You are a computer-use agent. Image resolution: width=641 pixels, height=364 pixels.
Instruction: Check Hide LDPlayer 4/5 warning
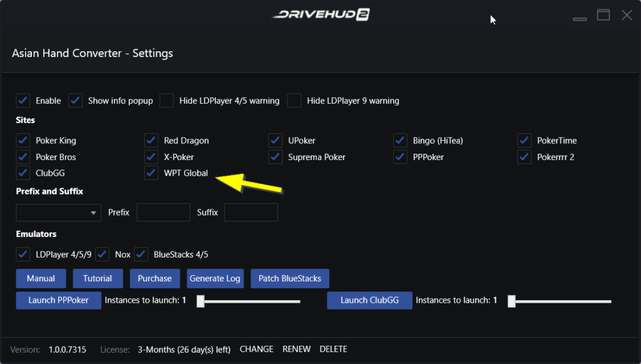click(167, 101)
